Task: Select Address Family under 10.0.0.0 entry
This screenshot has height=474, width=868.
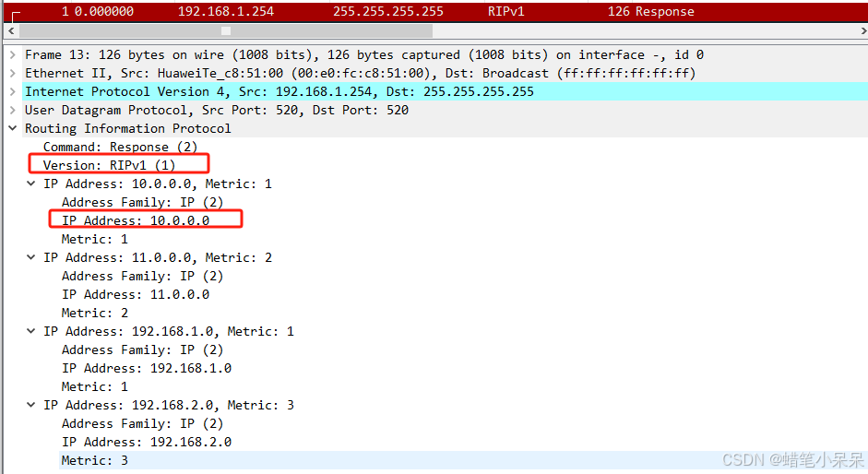Action: [142, 202]
